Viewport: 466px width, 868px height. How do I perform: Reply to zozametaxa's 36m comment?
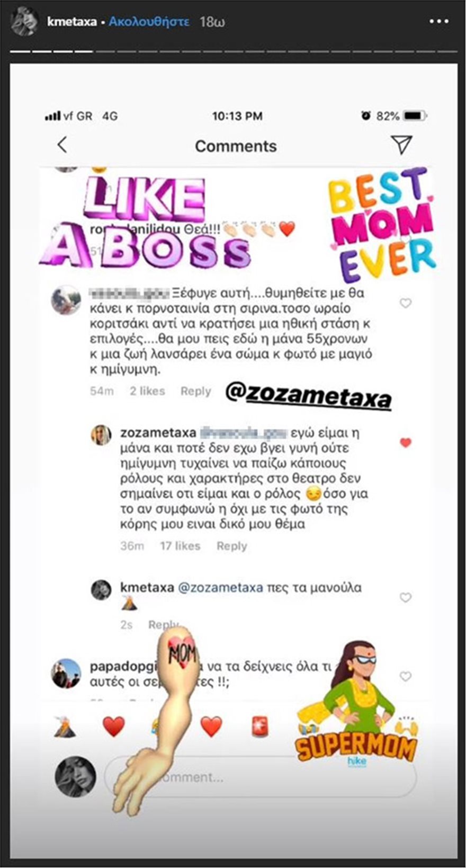tap(231, 546)
